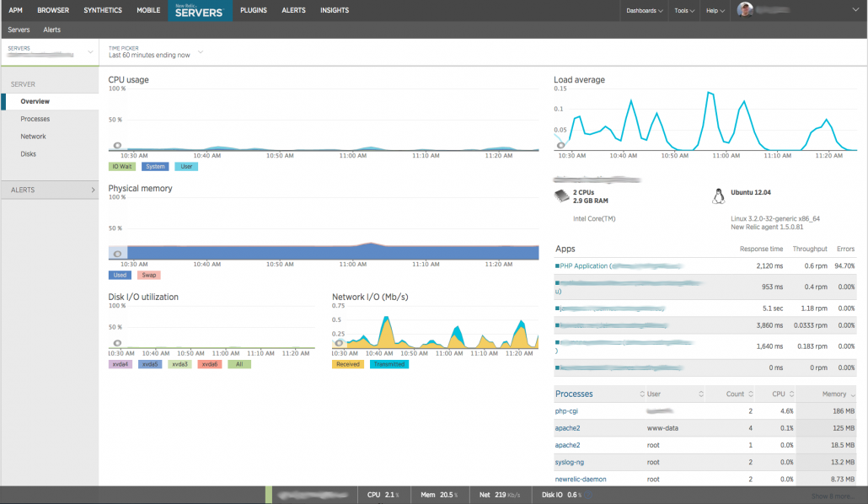
Task: Click the Linux penguin icon
Action: click(719, 196)
